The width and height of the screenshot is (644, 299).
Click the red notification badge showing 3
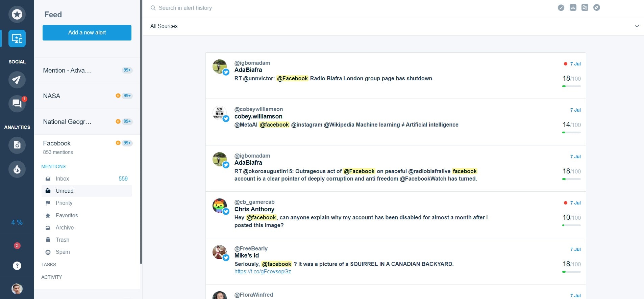click(17, 245)
